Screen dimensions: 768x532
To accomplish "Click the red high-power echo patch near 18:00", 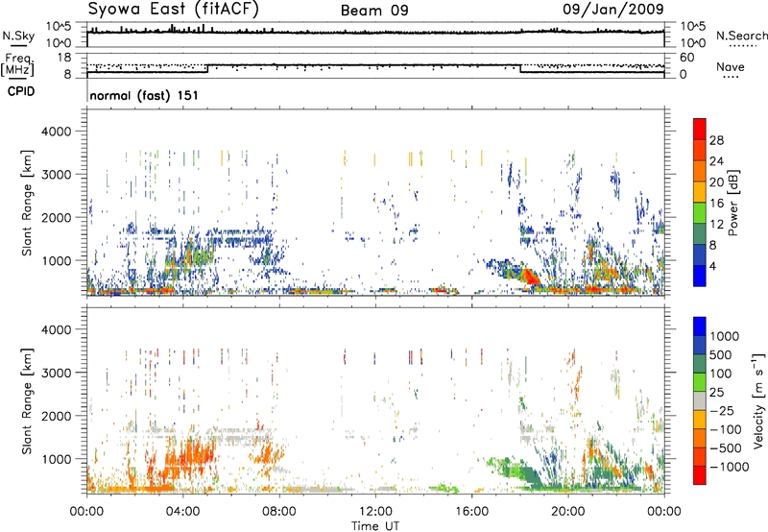I will click(x=529, y=276).
